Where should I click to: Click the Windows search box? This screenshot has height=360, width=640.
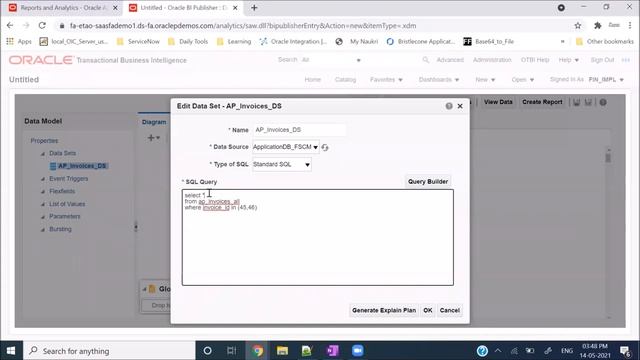109,351
